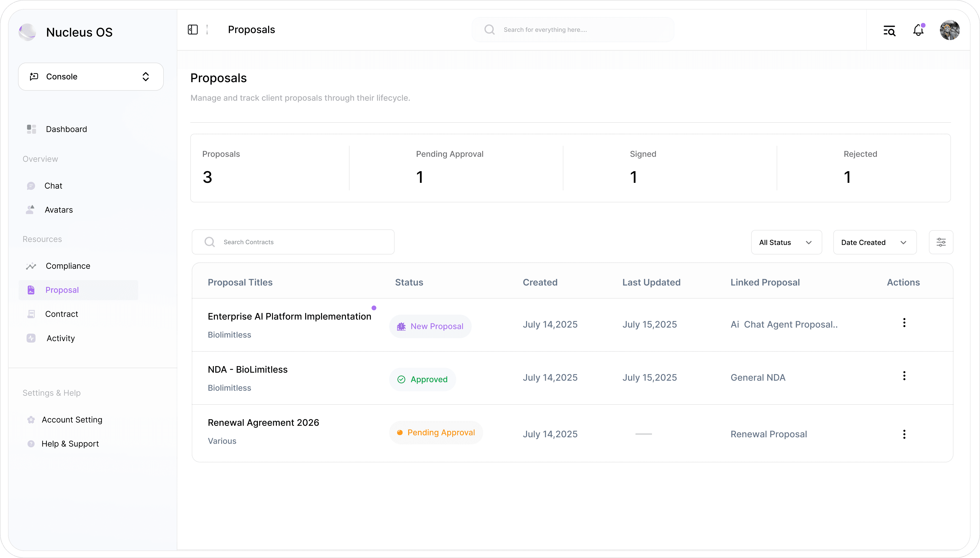The height and width of the screenshot is (558, 980).
Task: Open Compliance from the sidebar
Action: click(68, 266)
